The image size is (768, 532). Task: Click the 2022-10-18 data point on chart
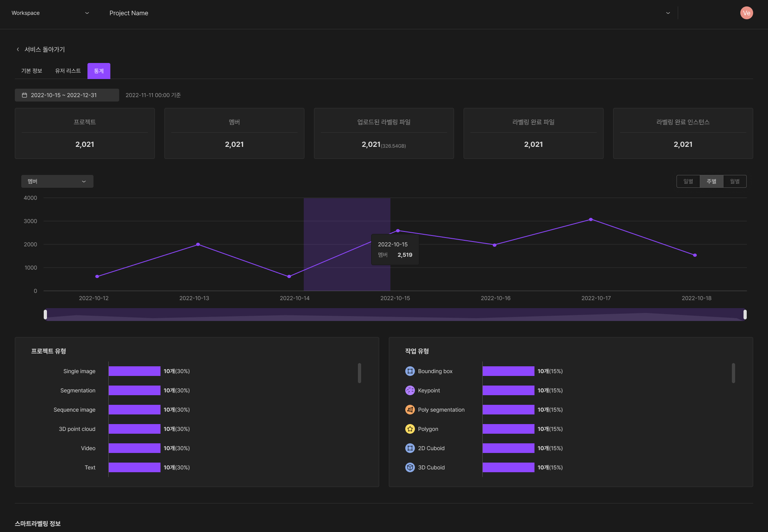pos(695,255)
